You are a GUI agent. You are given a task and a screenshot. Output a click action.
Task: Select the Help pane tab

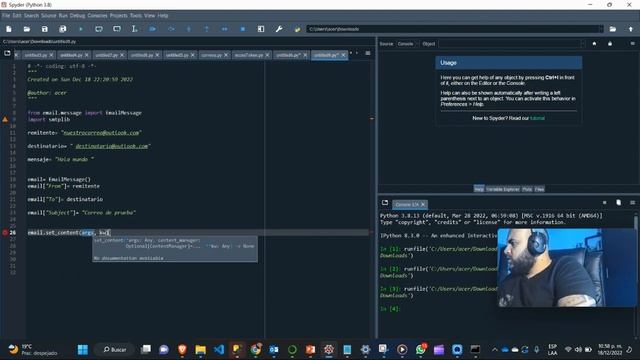tap(479, 189)
